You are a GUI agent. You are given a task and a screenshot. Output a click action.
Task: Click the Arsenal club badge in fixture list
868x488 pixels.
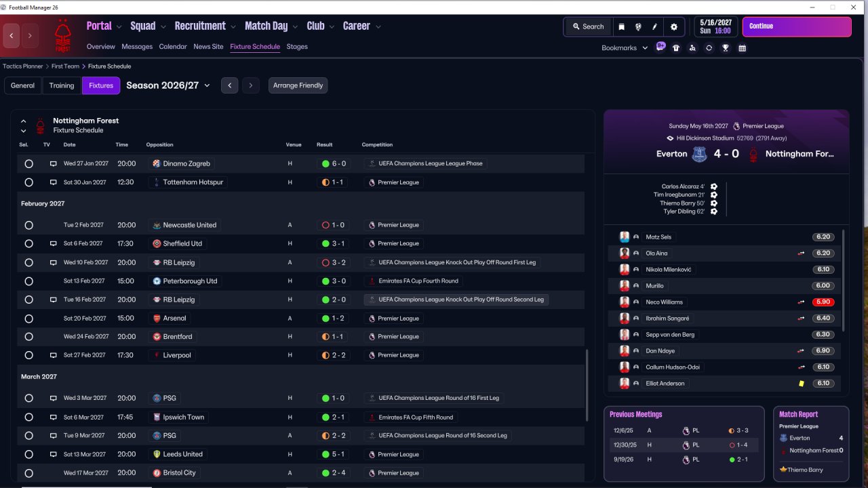pyautogui.click(x=157, y=318)
